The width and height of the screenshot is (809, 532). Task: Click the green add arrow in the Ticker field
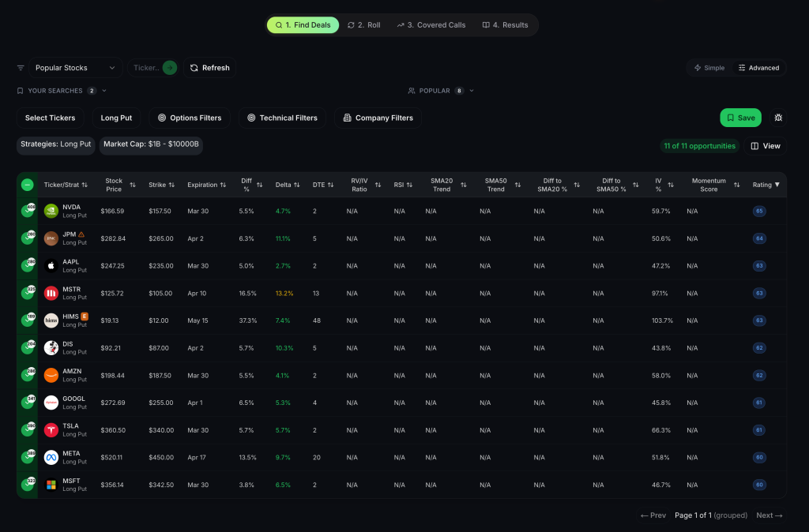point(170,68)
